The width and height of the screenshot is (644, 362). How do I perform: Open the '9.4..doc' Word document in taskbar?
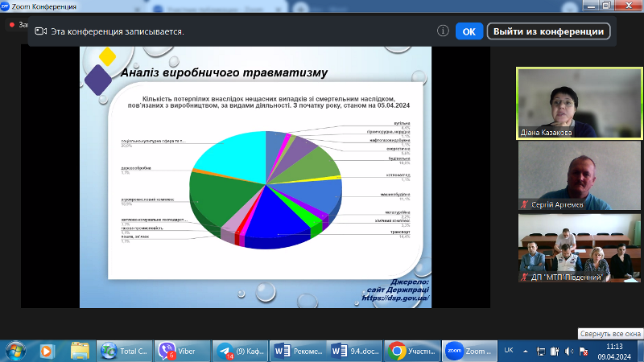click(x=354, y=350)
